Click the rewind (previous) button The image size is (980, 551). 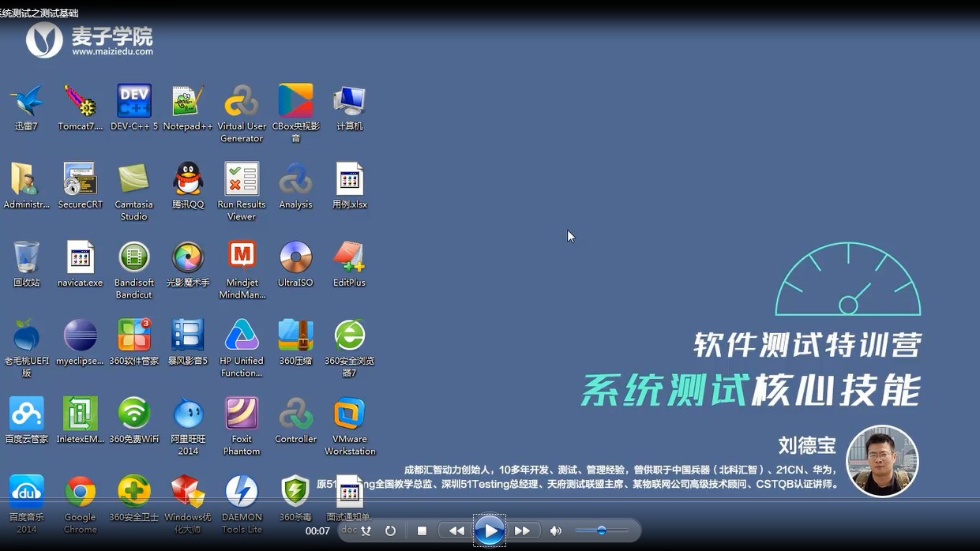click(x=456, y=531)
